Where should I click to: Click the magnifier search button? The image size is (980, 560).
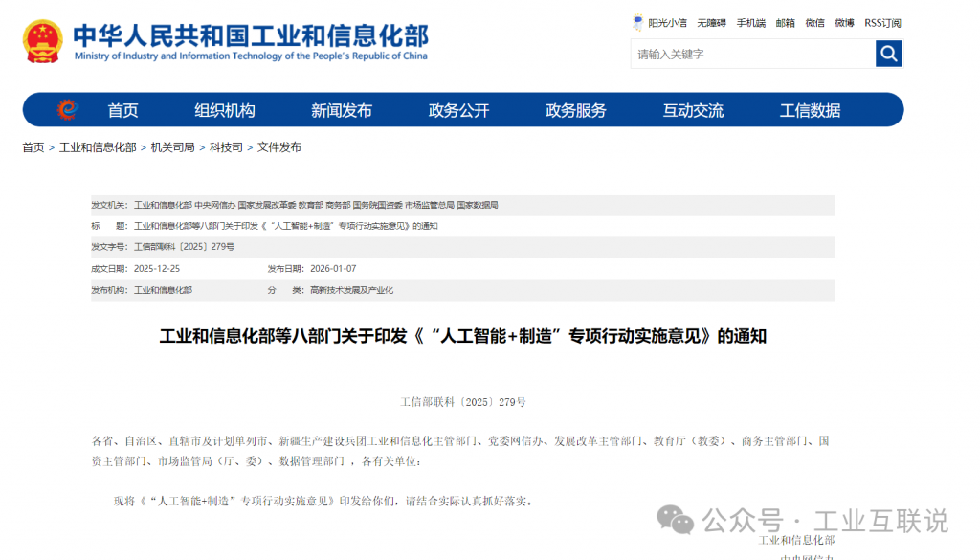(x=888, y=54)
